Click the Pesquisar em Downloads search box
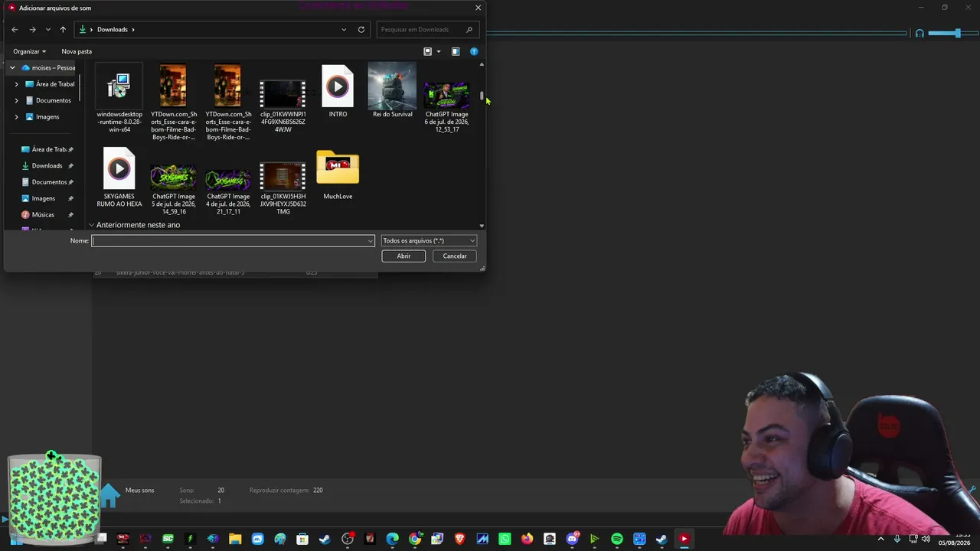The width and height of the screenshot is (980, 551). pyautogui.click(x=428, y=30)
